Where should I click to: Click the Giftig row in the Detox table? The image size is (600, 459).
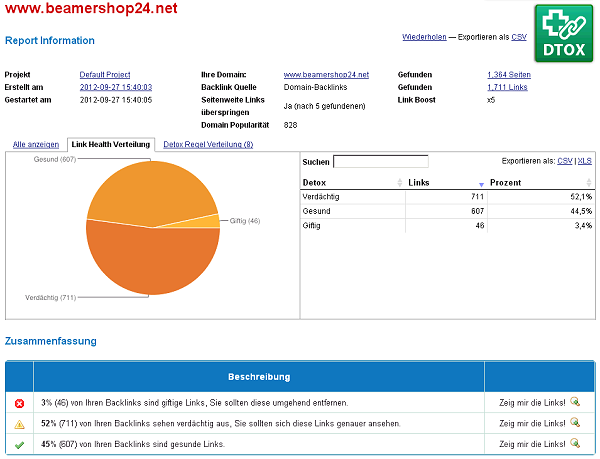pos(447,226)
